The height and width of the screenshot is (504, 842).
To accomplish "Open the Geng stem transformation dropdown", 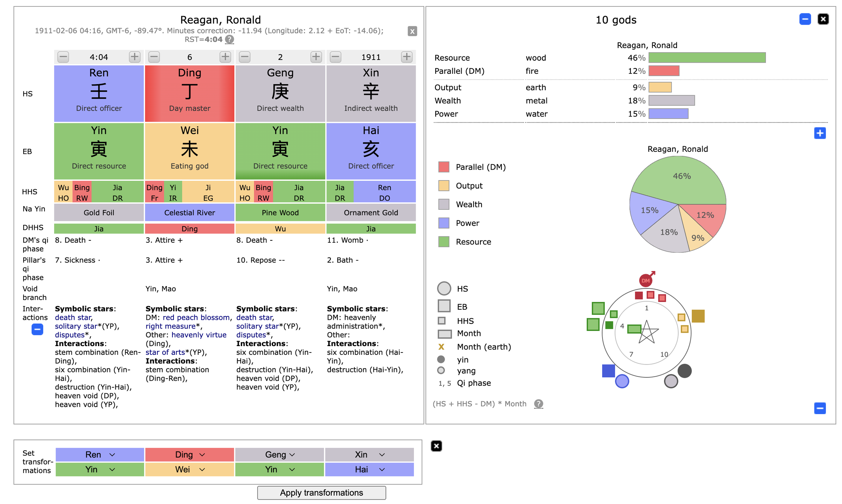I will click(x=280, y=455).
